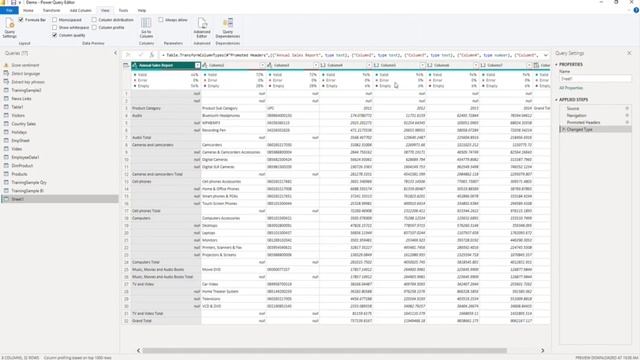Screen dimensions: 640x360
Task: Click the query Name input field
Action: pyautogui.click(x=595, y=79)
